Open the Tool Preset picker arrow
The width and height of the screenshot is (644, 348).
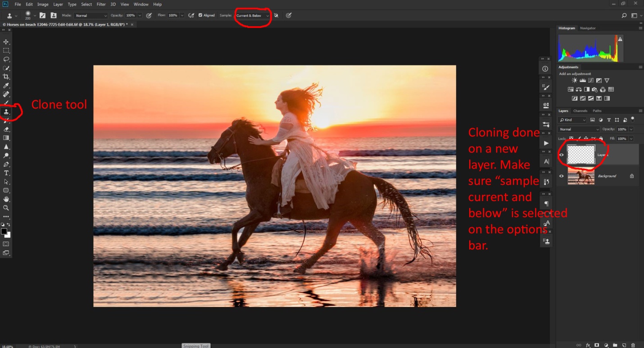click(16, 15)
